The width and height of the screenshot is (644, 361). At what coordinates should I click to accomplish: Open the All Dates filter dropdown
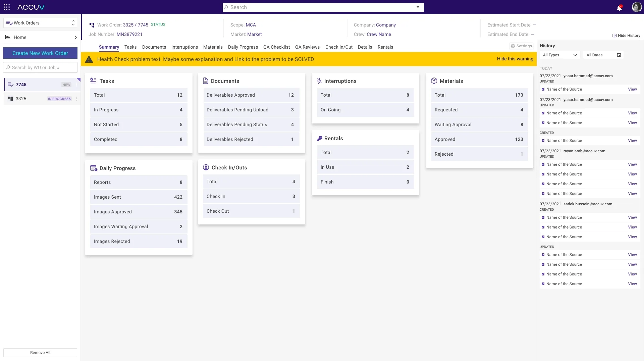[x=603, y=55]
